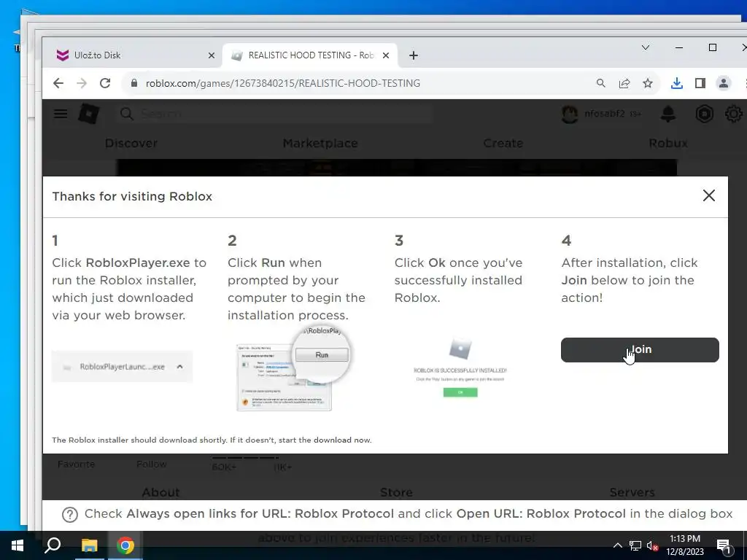Open Chrome downloads tray

pyautogui.click(x=676, y=83)
